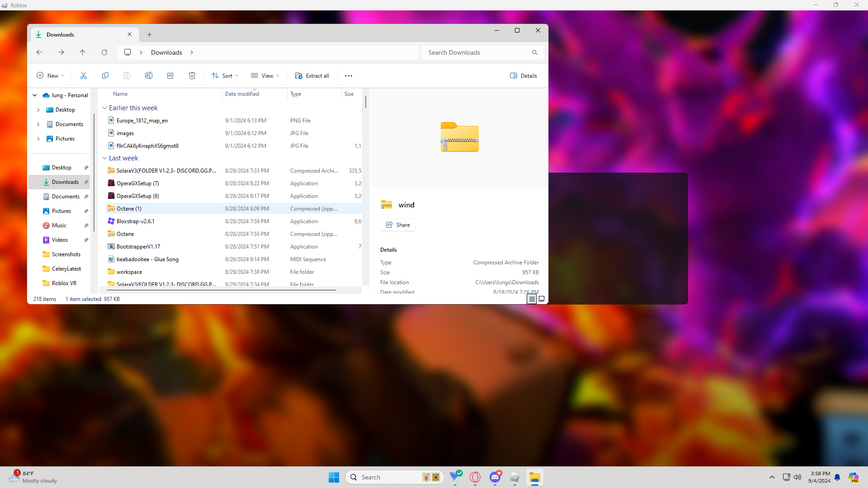Click Share button in details pane
This screenshot has width=868, height=488.
(398, 225)
